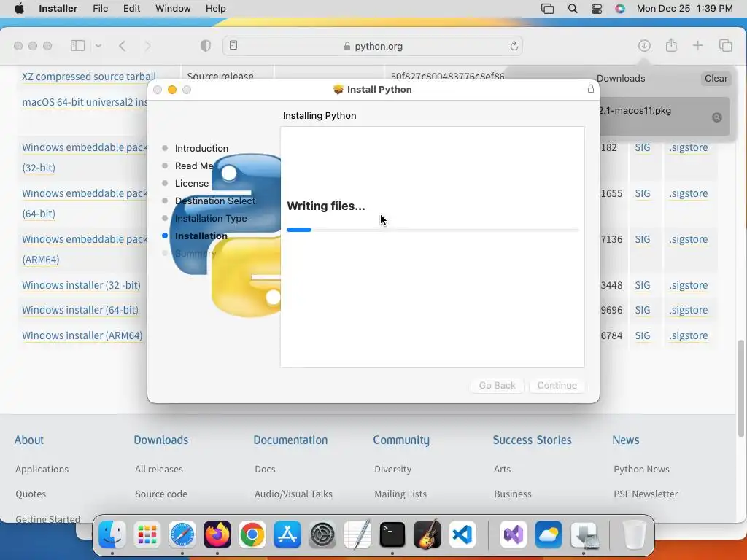Open Terminal from the Dock
747x560 pixels.
[x=392, y=534]
